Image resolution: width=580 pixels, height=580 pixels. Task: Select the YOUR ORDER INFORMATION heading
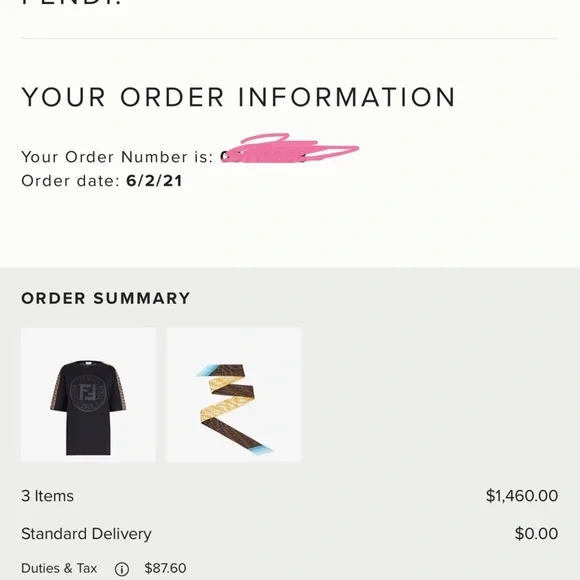(x=239, y=97)
